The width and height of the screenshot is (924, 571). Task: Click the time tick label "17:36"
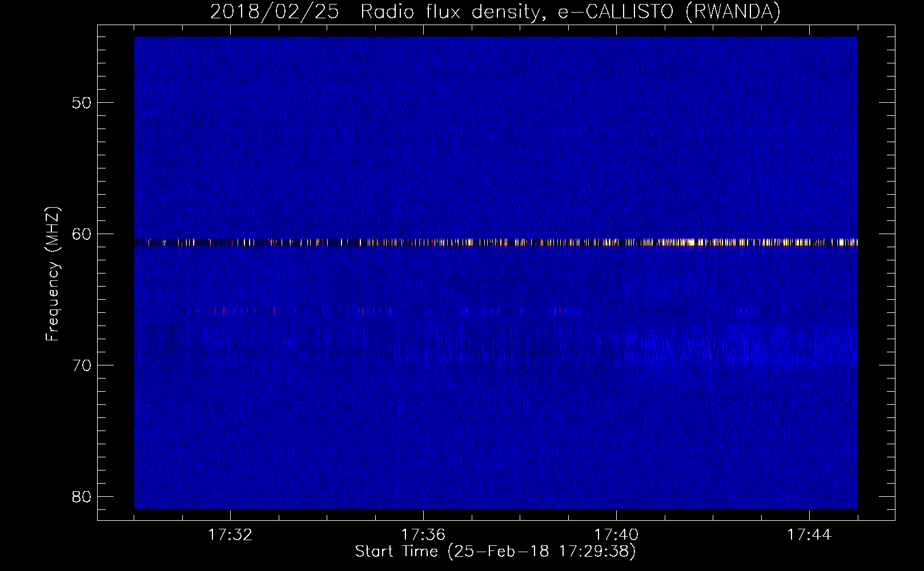coord(423,535)
